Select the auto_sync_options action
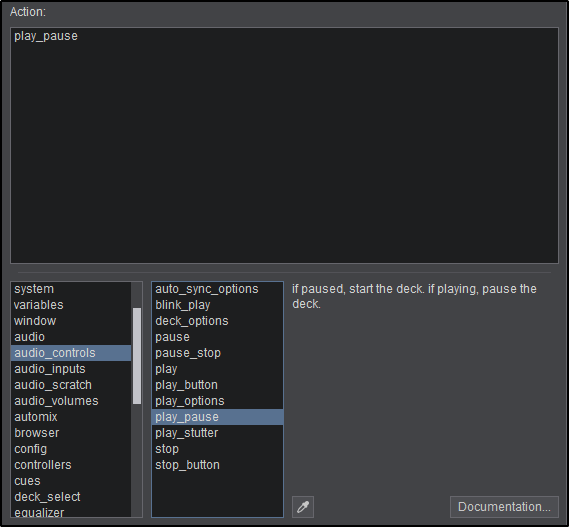Viewport: 569px width, 527px height. [x=217, y=289]
